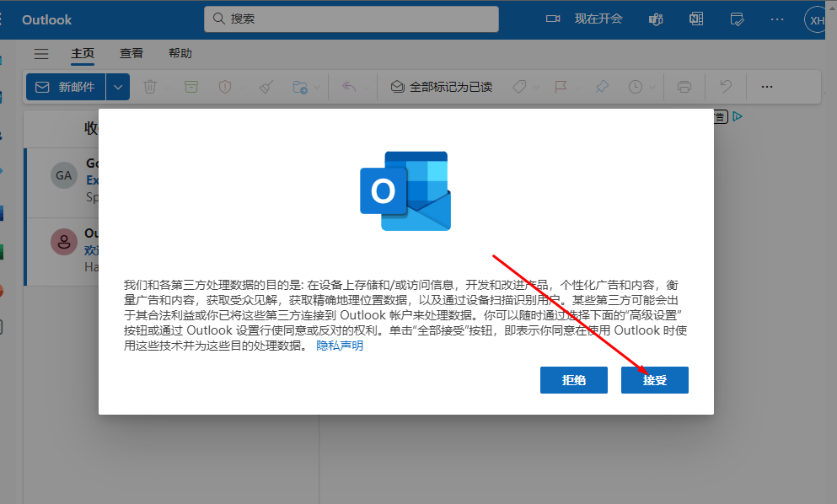The width and height of the screenshot is (837, 504).
Task: Click the Move to folder icon
Action: 300,87
